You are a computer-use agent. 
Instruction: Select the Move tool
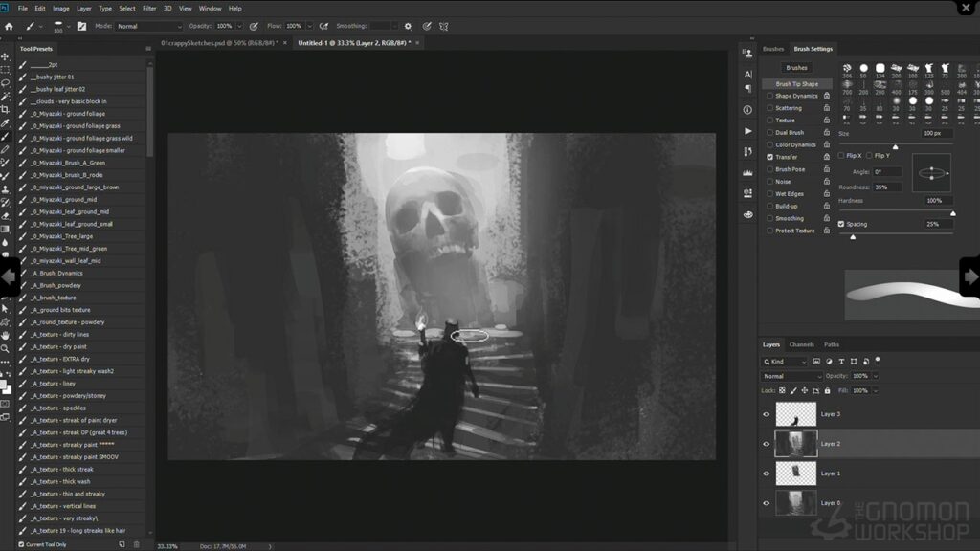(5, 56)
